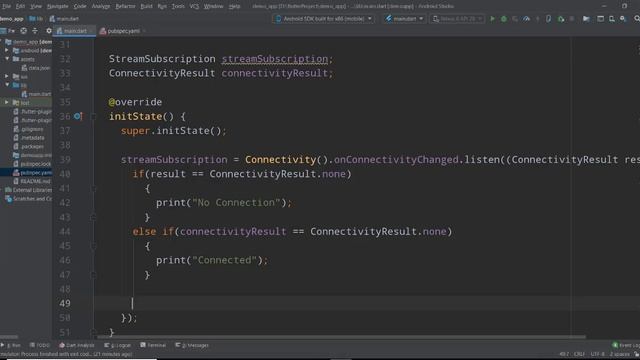Viewport: 640px width, 360px height.
Task: Open the Refactor menu
Action: click(125, 6)
